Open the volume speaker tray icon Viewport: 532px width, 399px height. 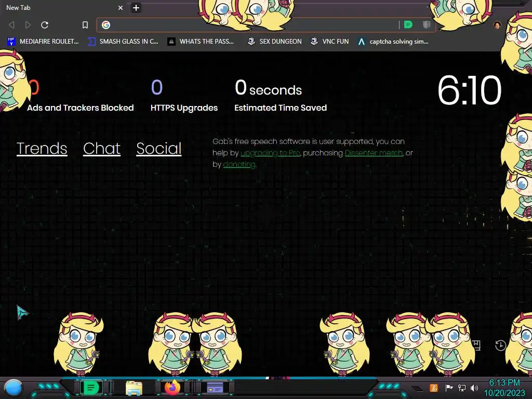point(474,388)
